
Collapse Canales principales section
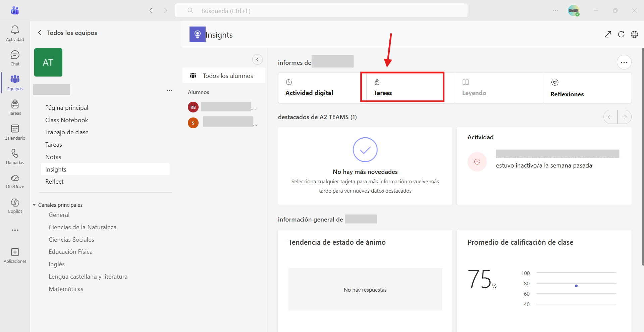tap(34, 205)
